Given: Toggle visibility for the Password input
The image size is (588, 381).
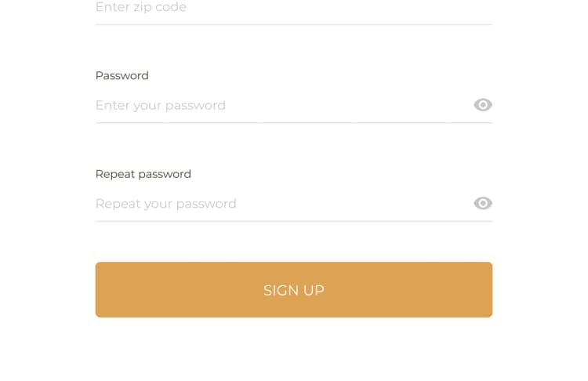Looking at the screenshot, I should pyautogui.click(x=483, y=105).
